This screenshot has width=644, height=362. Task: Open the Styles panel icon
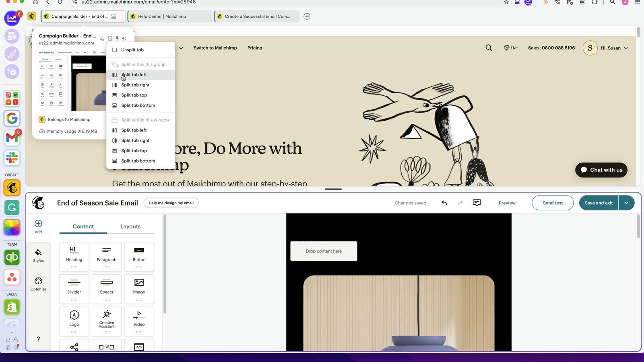[38, 255]
